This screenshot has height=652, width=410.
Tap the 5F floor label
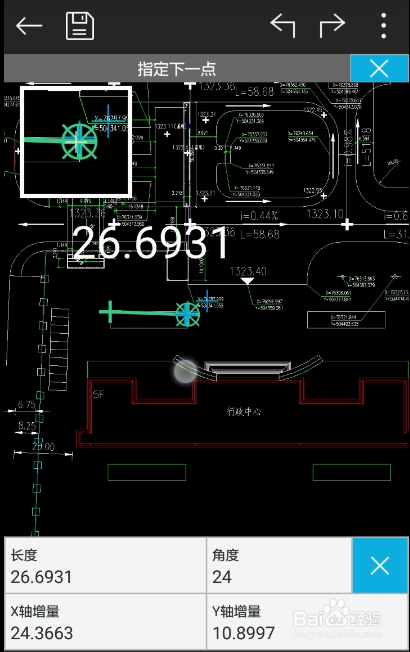99,394
